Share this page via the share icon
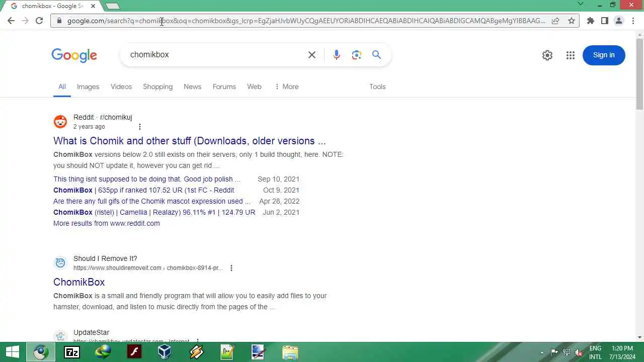The height and width of the screenshot is (362, 644). point(555,21)
